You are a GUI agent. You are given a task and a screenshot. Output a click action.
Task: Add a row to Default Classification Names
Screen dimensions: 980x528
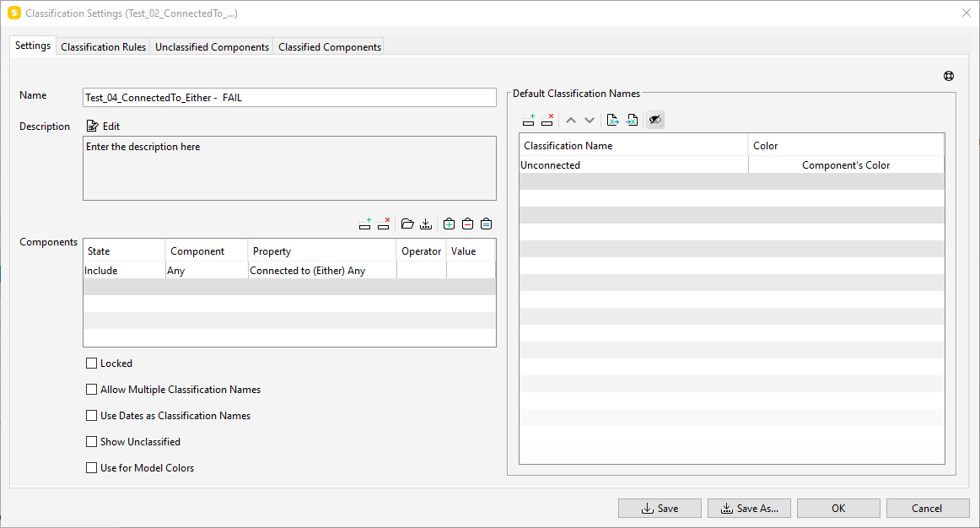tap(529, 120)
